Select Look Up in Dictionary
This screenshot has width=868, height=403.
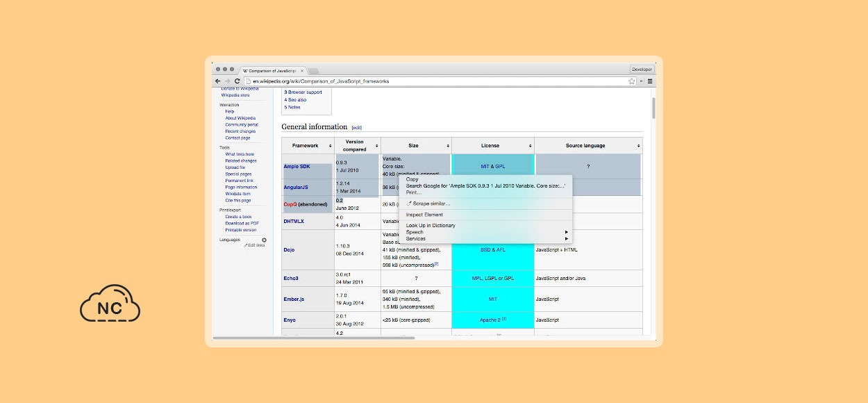(485, 226)
